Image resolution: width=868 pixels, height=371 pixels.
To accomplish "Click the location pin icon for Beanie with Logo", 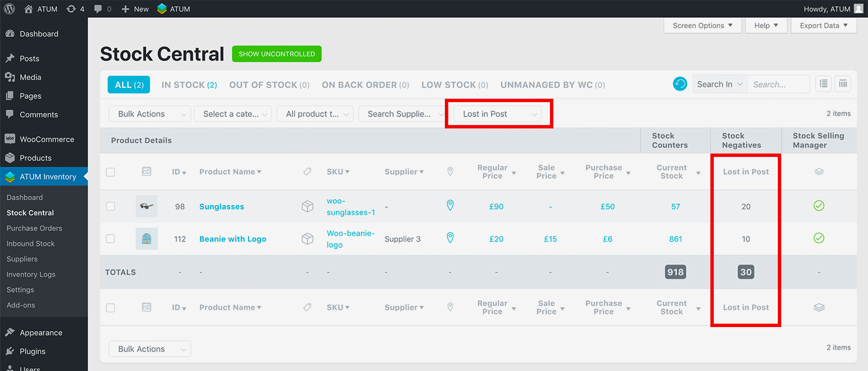I will tap(450, 238).
